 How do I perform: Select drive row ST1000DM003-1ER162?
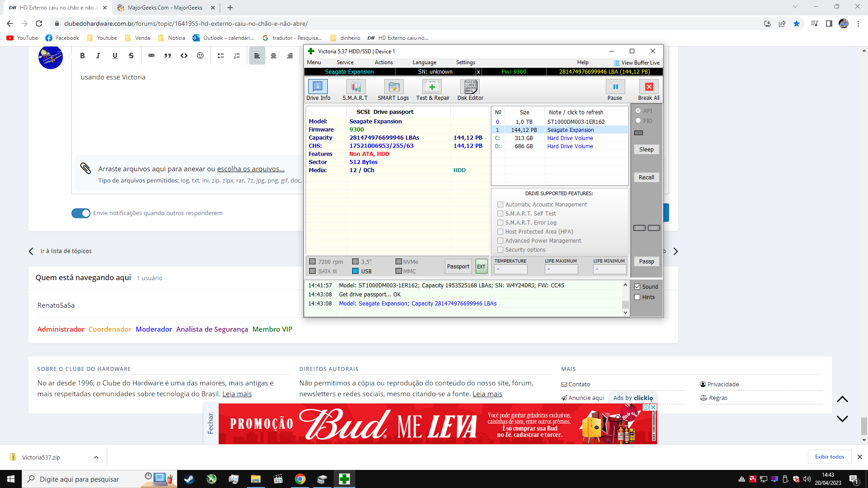tap(560, 122)
